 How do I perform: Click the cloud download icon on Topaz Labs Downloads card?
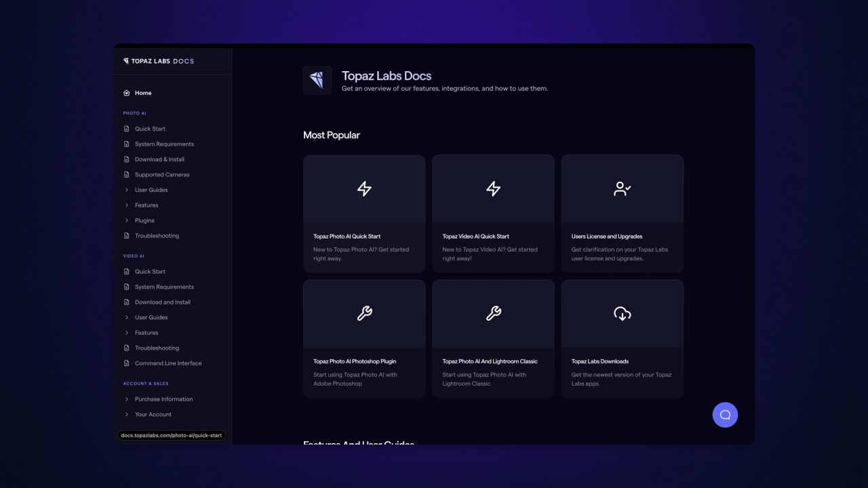pyautogui.click(x=622, y=313)
